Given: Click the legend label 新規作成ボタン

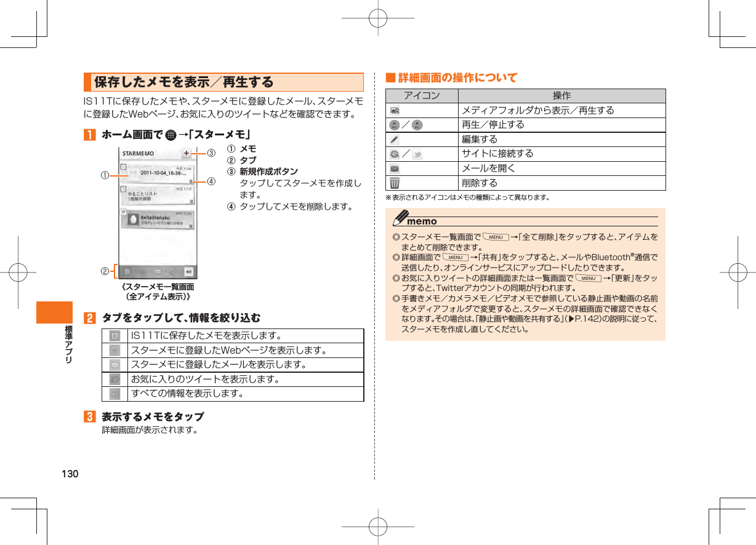Looking at the screenshot, I should pos(269,172).
